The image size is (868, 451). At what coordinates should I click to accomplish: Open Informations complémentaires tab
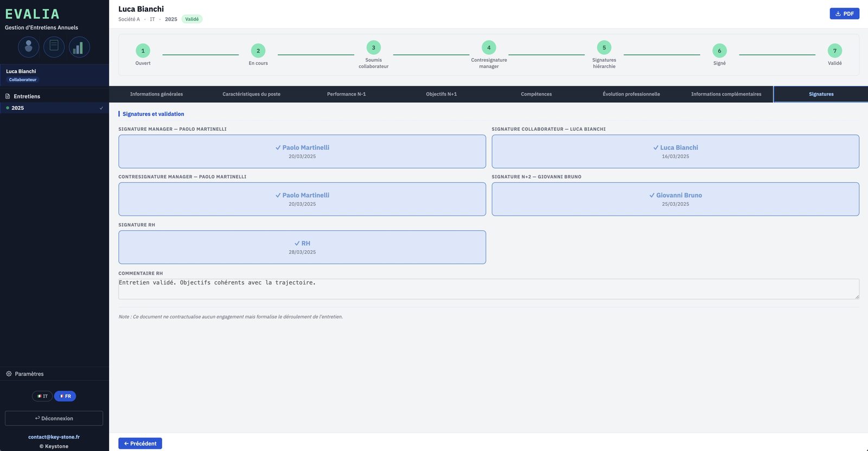point(726,94)
